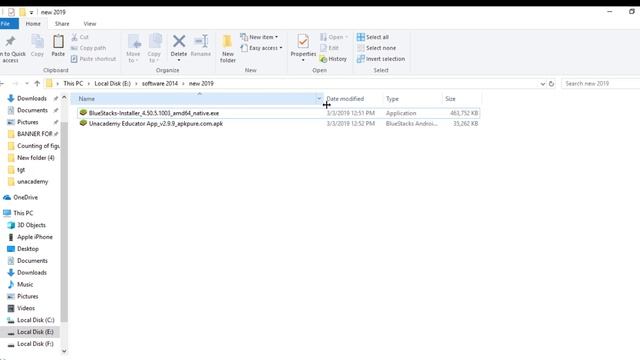Click the refresh button in address bar
The width and height of the screenshot is (640, 360).
551,83
